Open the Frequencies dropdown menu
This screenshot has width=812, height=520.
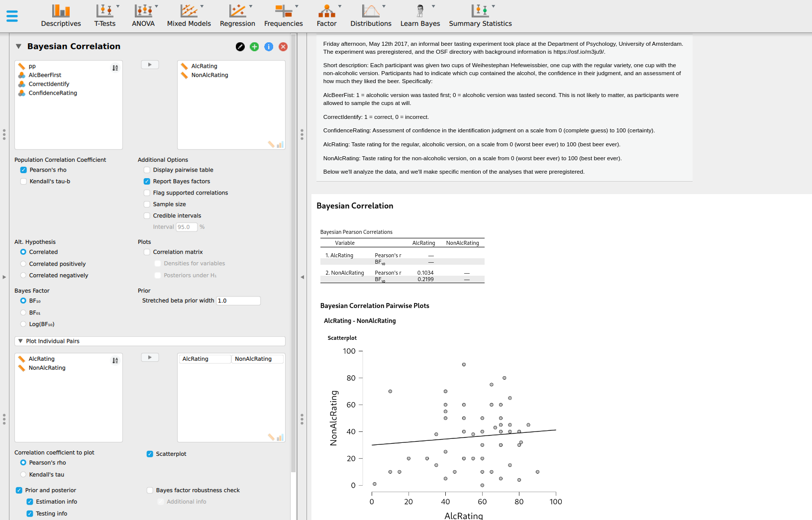pyautogui.click(x=283, y=15)
